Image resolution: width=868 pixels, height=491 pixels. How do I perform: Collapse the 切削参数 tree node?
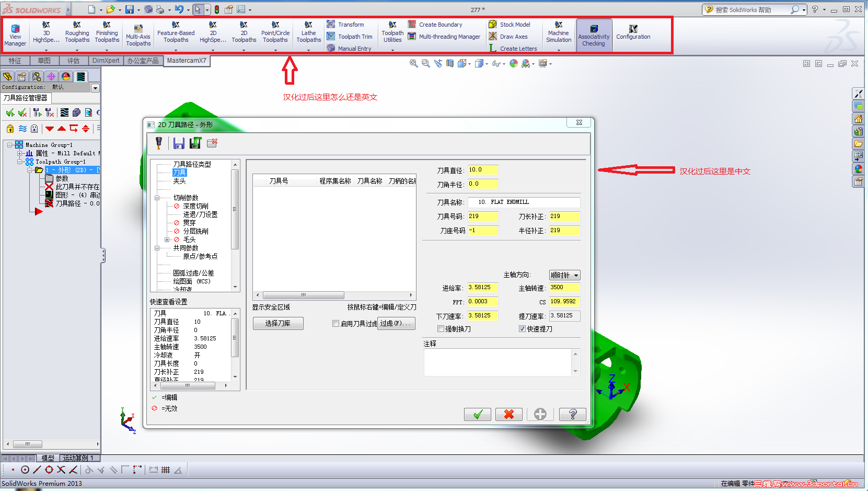(x=157, y=198)
